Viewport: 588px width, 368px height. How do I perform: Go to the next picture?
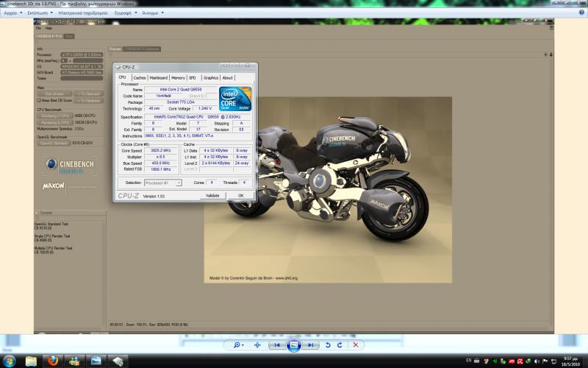[310, 344]
